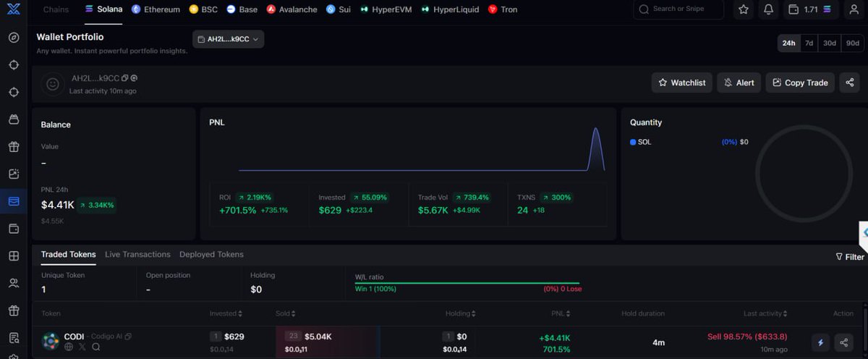Screen dimensions: 868x359
Task: Open the notifications bell icon
Action: pos(768,9)
